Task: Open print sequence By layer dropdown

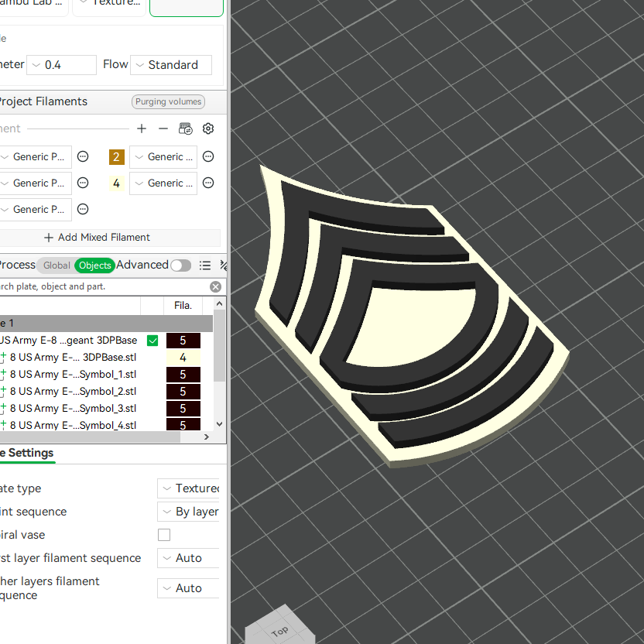Action: (x=189, y=512)
